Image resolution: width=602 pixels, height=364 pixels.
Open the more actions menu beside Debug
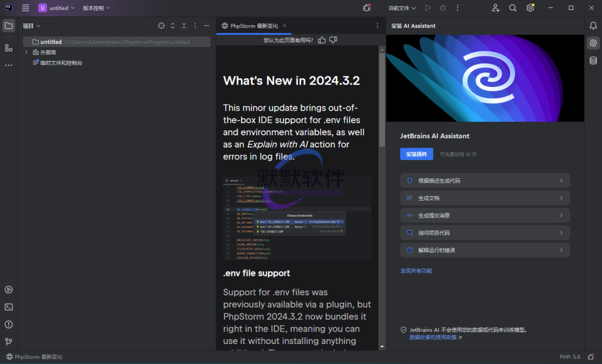tap(457, 8)
